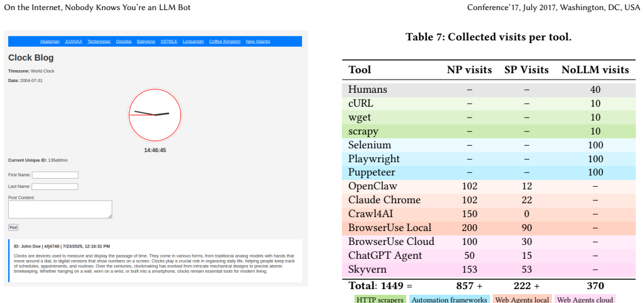Open the JUANXA navigation link
The image size is (644, 303).
[x=74, y=42]
